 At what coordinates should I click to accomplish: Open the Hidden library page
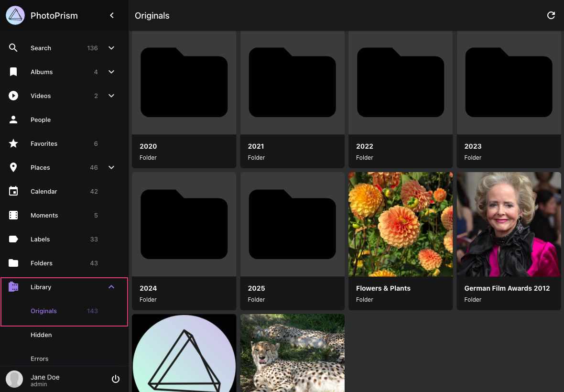[41, 335]
